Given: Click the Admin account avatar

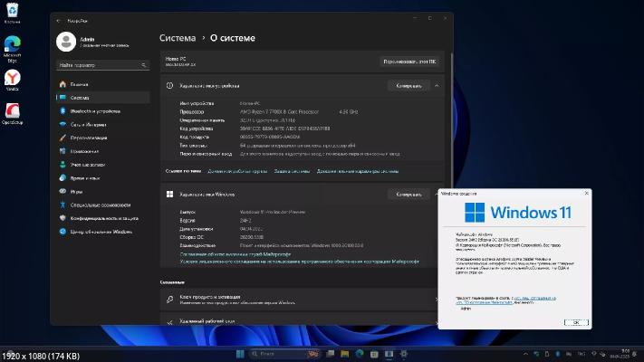Looking at the screenshot, I should [x=66, y=42].
